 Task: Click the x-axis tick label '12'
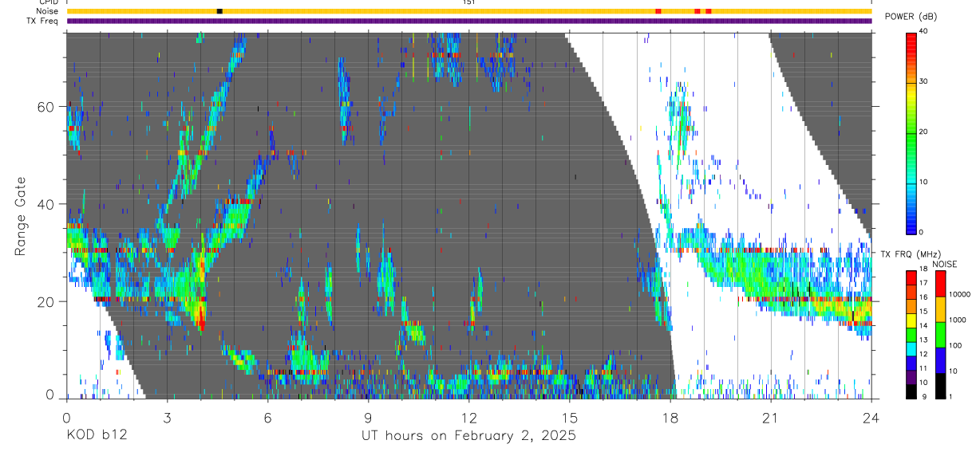click(468, 416)
